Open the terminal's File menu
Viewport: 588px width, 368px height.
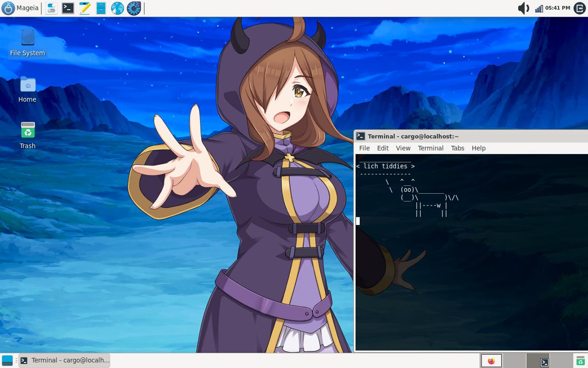364,148
